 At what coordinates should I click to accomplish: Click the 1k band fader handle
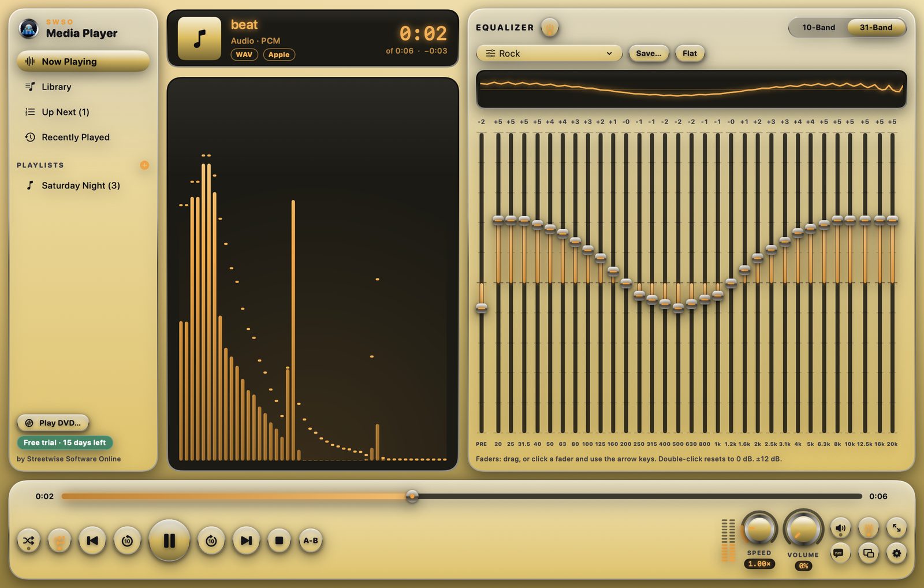[718, 295]
